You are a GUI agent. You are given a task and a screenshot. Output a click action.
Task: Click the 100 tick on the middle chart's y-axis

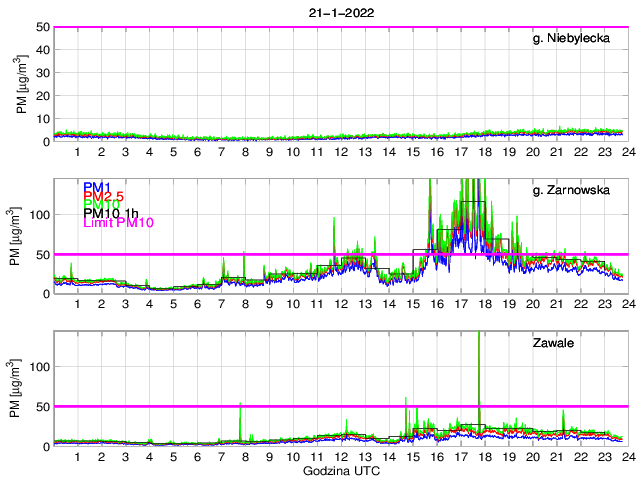[x=39, y=214]
